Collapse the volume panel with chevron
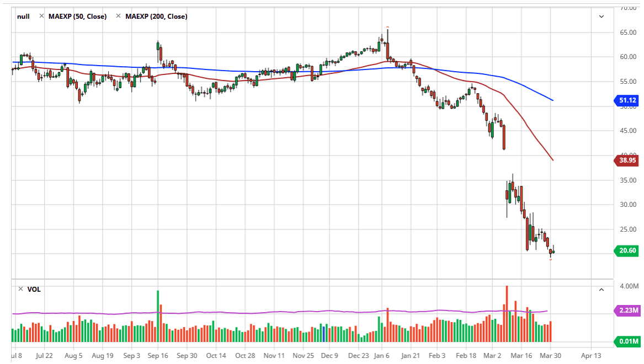 602,289
